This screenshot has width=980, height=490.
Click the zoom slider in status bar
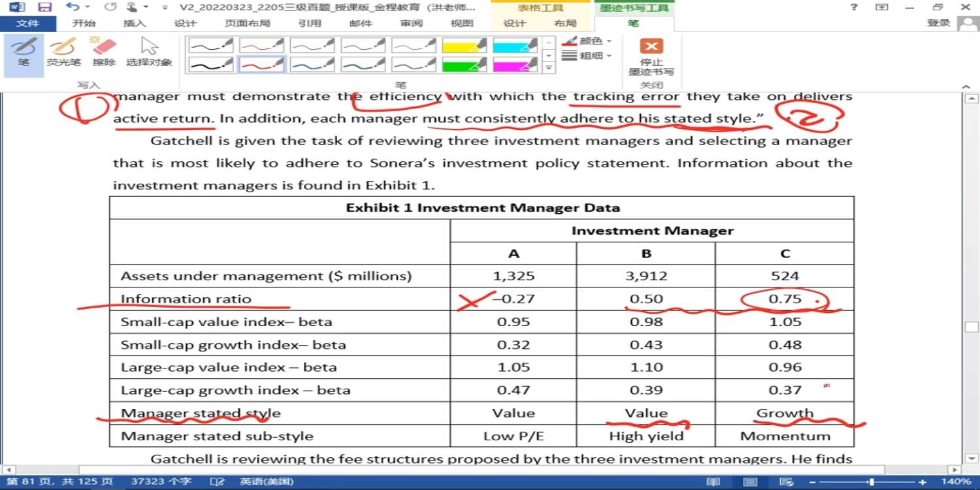[x=870, y=482]
